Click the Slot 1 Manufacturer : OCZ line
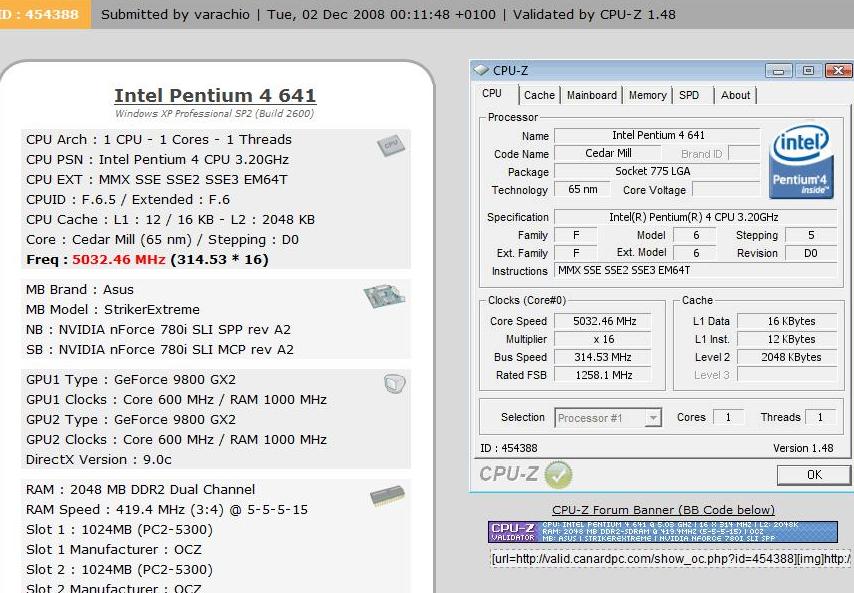Screen dimensions: 854x593 [x=114, y=549]
